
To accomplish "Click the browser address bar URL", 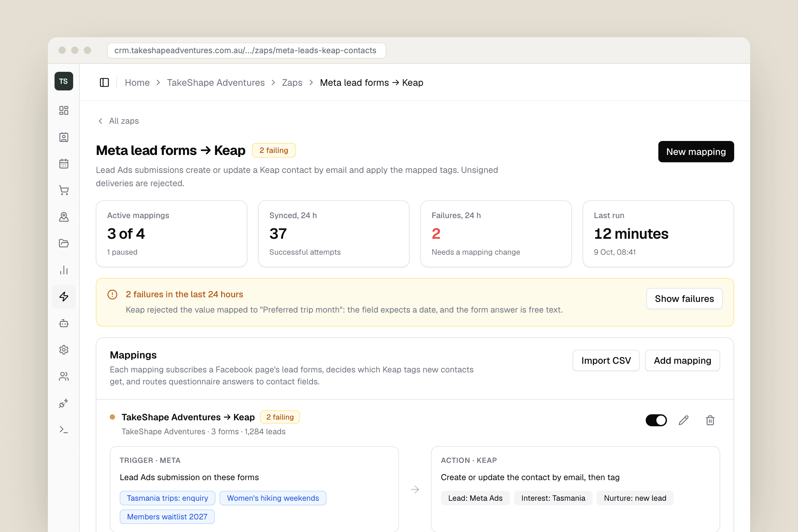I will click(246, 50).
